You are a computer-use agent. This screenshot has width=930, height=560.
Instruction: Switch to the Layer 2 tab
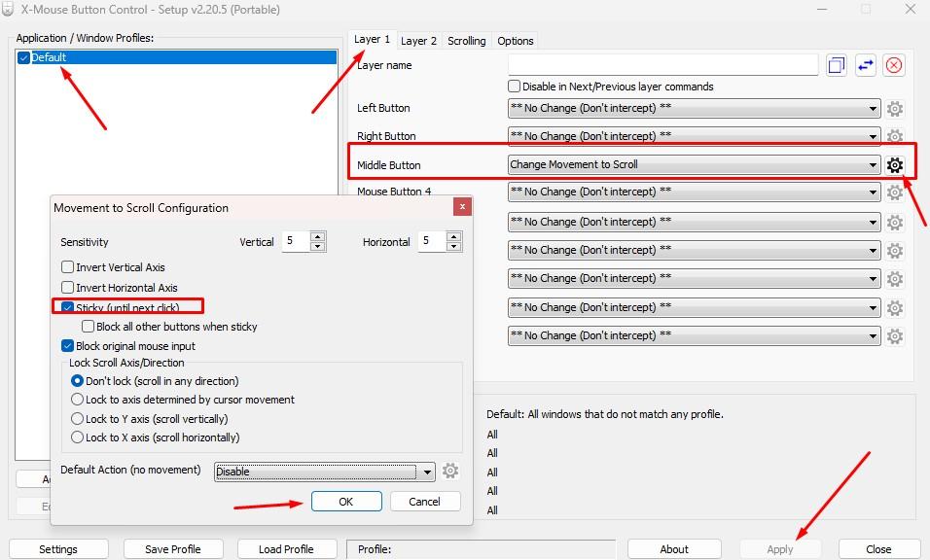418,41
